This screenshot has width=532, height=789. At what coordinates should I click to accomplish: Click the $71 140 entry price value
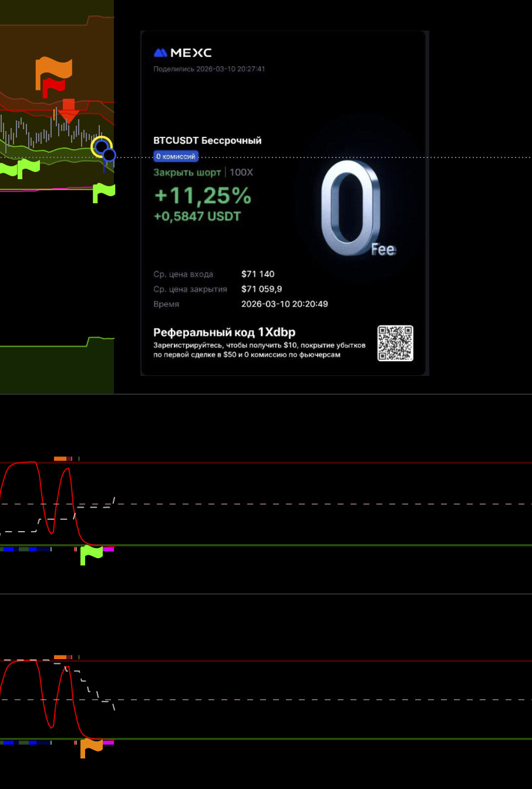(258, 274)
